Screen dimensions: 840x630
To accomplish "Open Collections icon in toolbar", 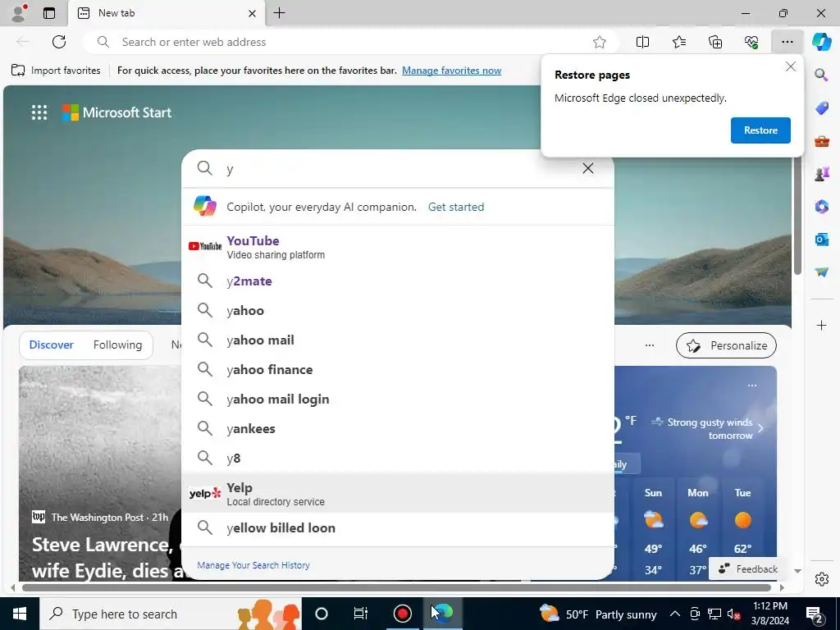I will (x=715, y=42).
